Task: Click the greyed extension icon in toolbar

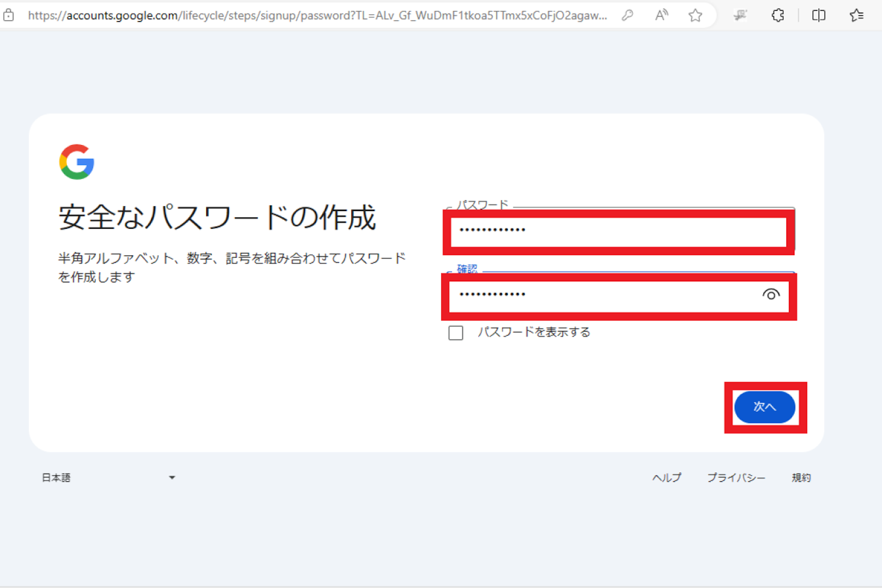Action: pos(740,16)
